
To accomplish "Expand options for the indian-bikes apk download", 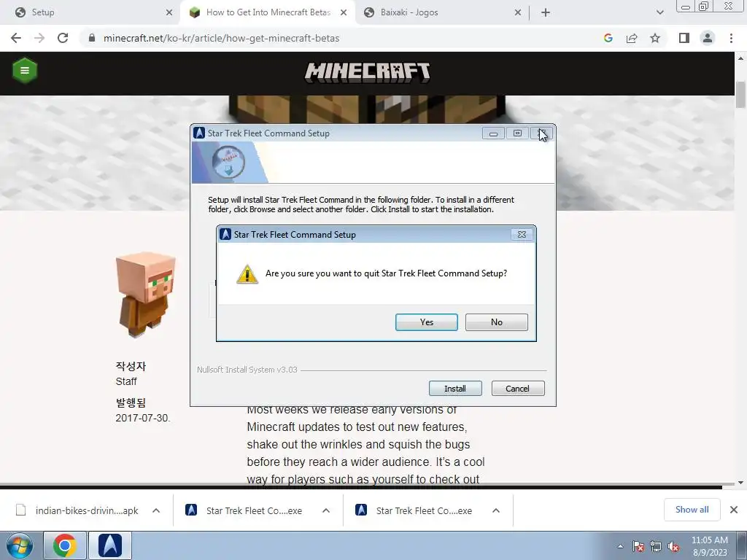I will 156,510.
